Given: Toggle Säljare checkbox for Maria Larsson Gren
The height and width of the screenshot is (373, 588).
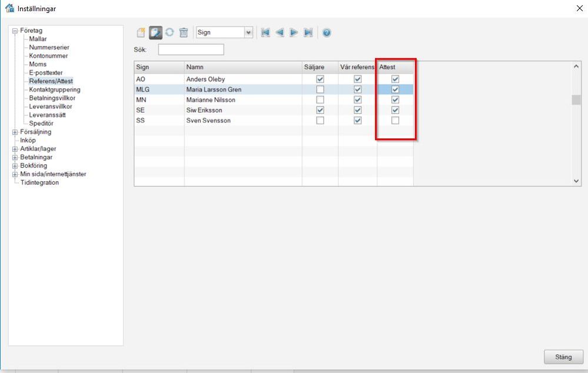Looking at the screenshot, I should 320,89.
